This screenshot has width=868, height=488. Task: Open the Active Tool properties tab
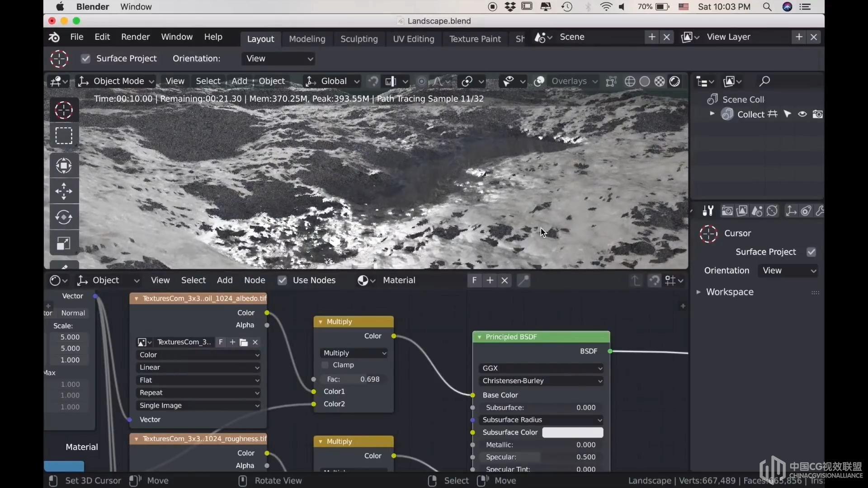point(708,211)
